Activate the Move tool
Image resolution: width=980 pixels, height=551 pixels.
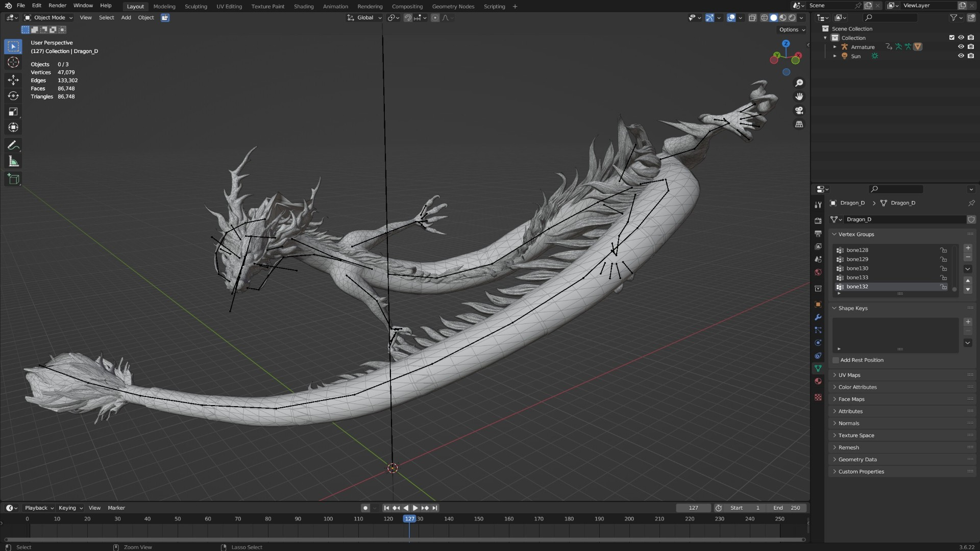click(13, 80)
